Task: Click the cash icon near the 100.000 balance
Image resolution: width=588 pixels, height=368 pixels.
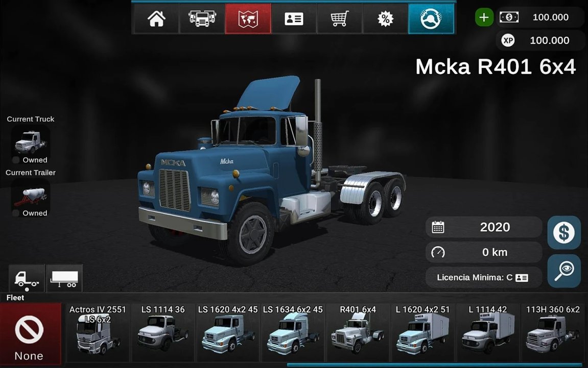Action: pos(508,17)
